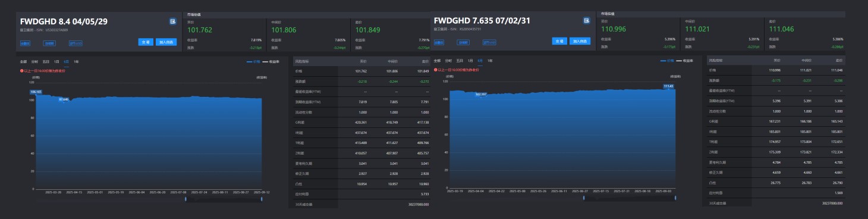
Task: Select the 1年 range tab on left chart
Action: pyautogui.click(x=76, y=61)
